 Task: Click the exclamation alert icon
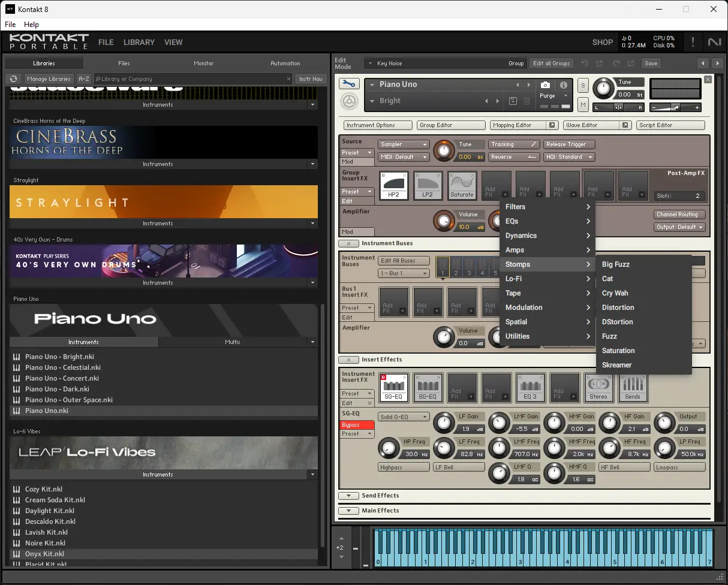tap(693, 42)
